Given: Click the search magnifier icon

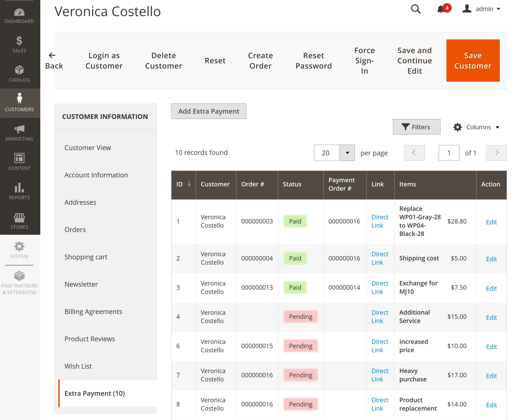Looking at the screenshot, I should click(416, 9).
